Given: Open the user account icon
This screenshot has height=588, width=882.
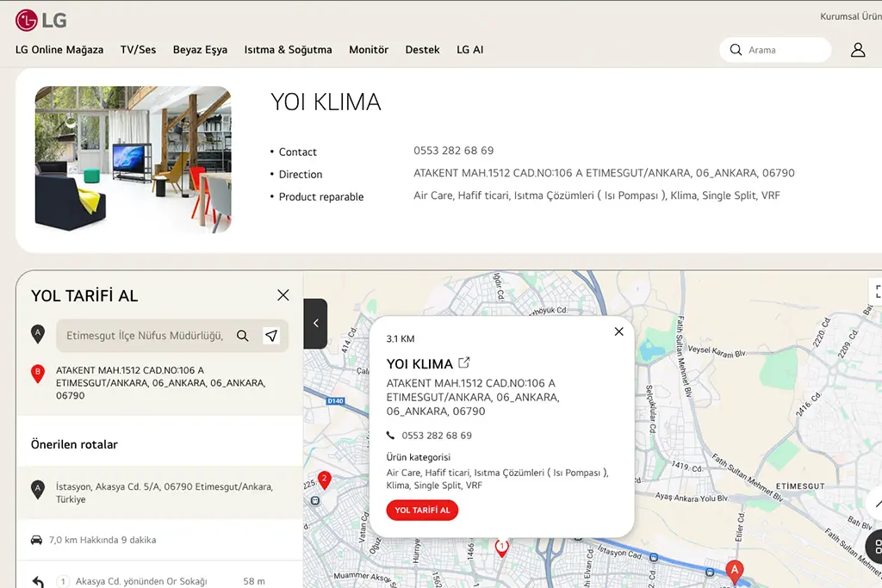Looking at the screenshot, I should [x=858, y=50].
